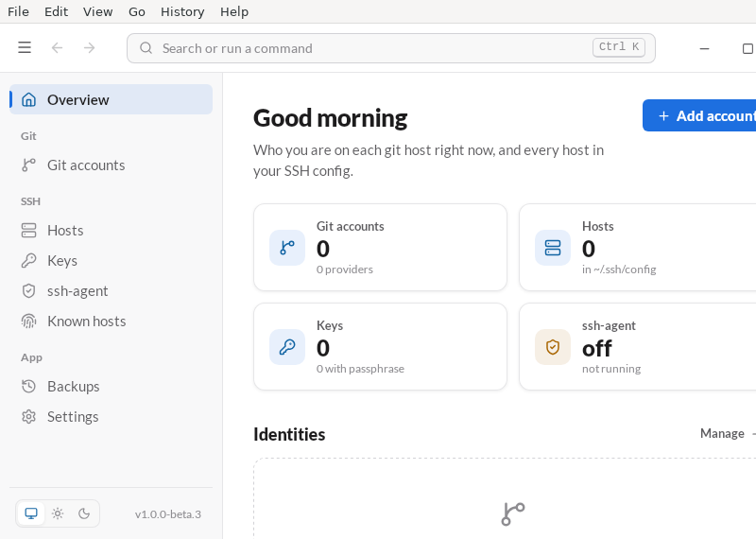Toggle the sidebar with hamburger menu icon
756x539 pixels.
[x=25, y=48]
